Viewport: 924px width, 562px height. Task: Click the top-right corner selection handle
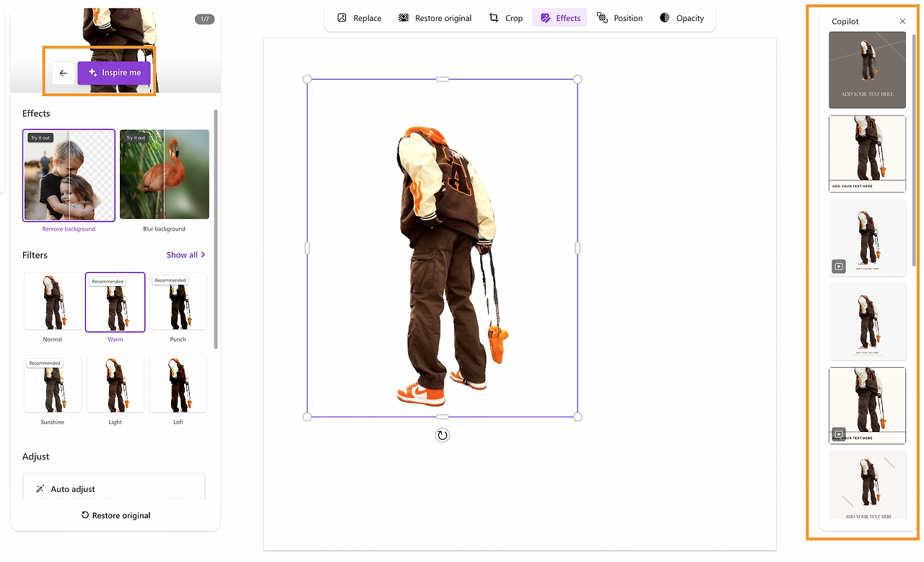click(577, 79)
